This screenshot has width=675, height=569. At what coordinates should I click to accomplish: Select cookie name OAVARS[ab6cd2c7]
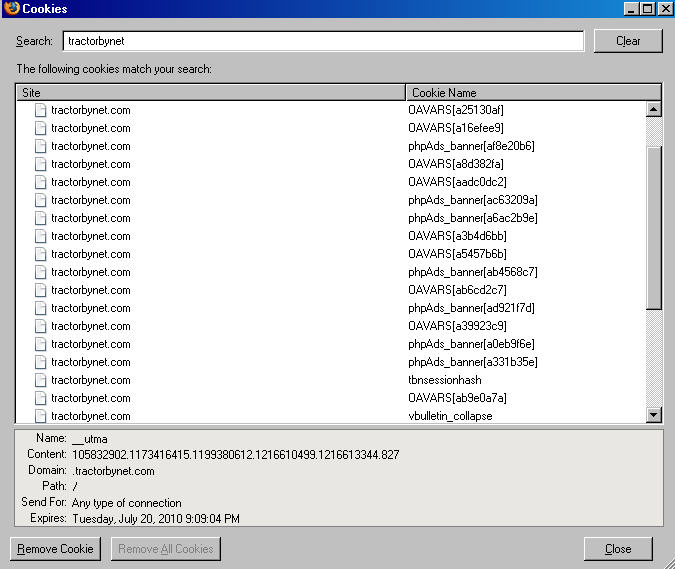[457, 290]
